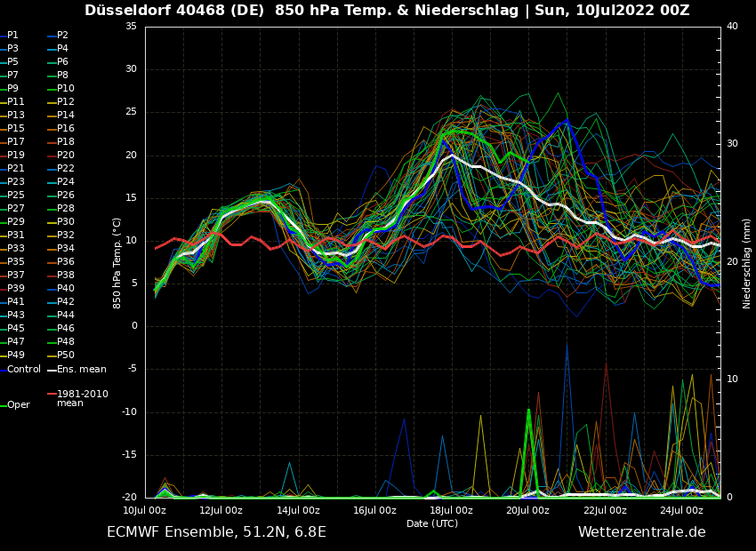Click the Date (UTC) axis title
The width and height of the screenshot is (756, 551).
click(432, 524)
